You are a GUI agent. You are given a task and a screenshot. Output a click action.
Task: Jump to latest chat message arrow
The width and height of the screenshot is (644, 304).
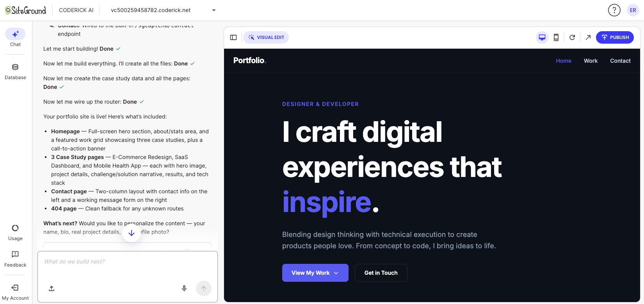(132, 233)
